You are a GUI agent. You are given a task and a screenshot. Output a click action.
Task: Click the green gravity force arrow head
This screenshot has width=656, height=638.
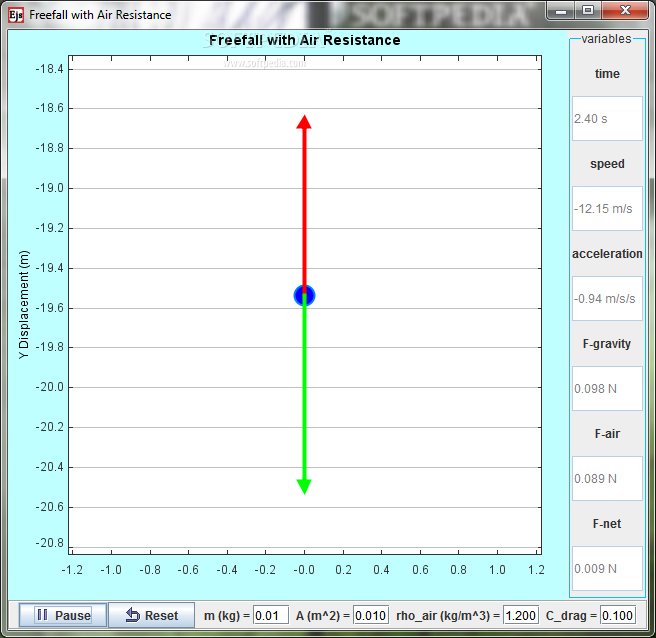point(304,487)
